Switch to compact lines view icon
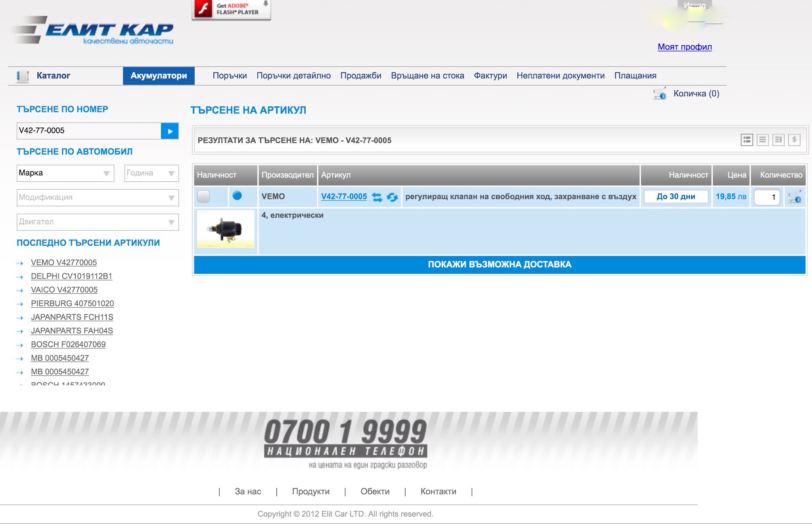The image size is (812, 524). click(762, 140)
